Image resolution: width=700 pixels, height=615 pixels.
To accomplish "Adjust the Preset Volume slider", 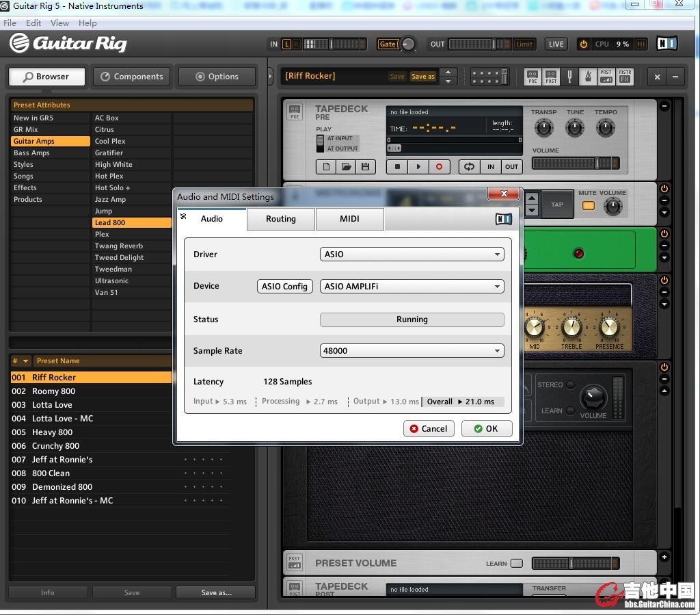I will pos(576,563).
